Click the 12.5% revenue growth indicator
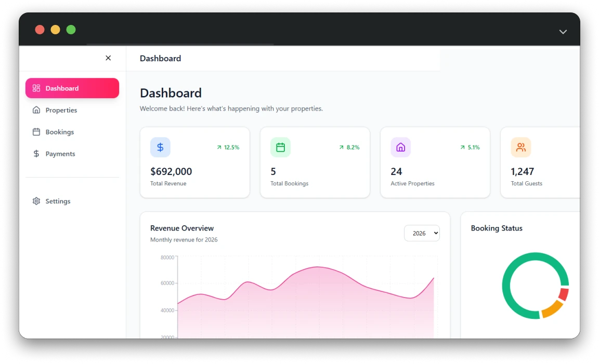 228,147
